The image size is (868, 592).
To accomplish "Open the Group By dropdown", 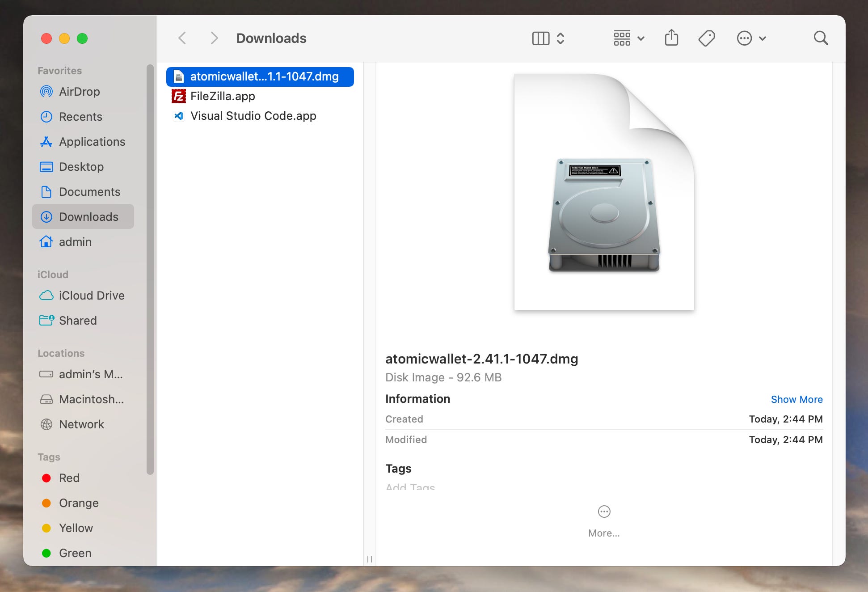I will 628,38.
